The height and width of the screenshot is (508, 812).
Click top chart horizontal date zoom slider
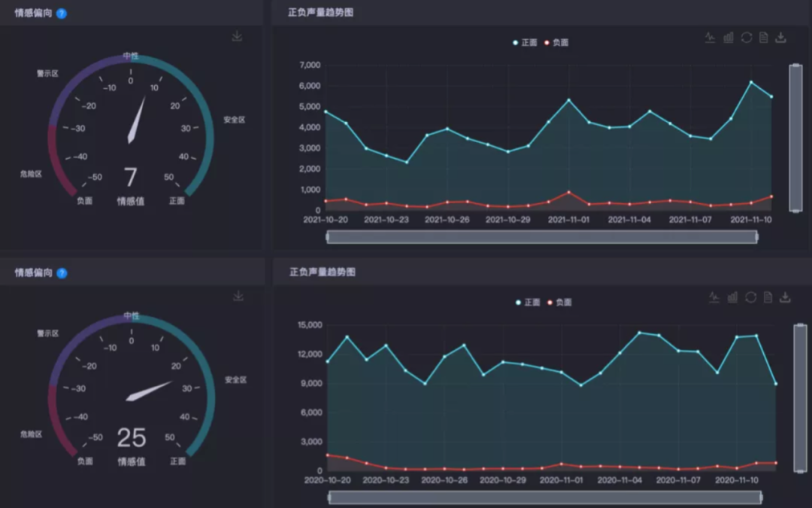click(541, 237)
